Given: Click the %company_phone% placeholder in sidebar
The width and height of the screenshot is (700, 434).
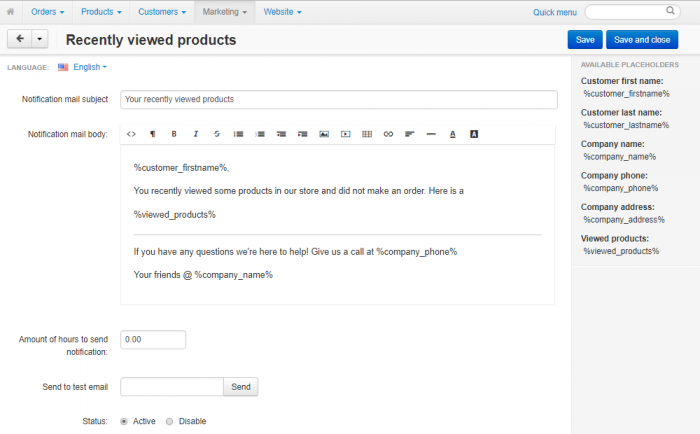Looking at the screenshot, I should [621, 188].
